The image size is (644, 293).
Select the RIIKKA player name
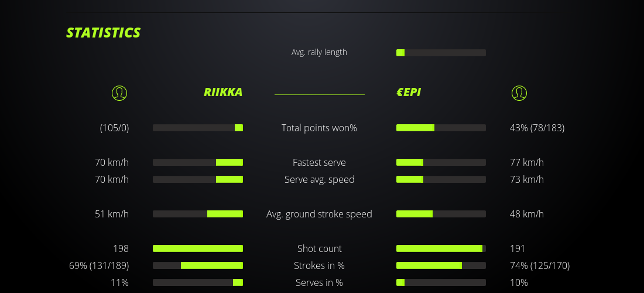coord(223,93)
